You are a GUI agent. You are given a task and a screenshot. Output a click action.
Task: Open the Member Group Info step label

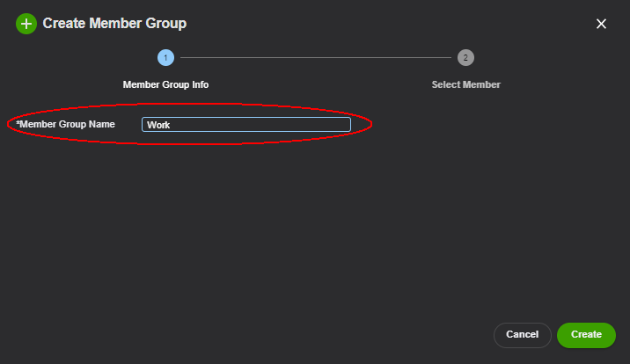click(165, 84)
